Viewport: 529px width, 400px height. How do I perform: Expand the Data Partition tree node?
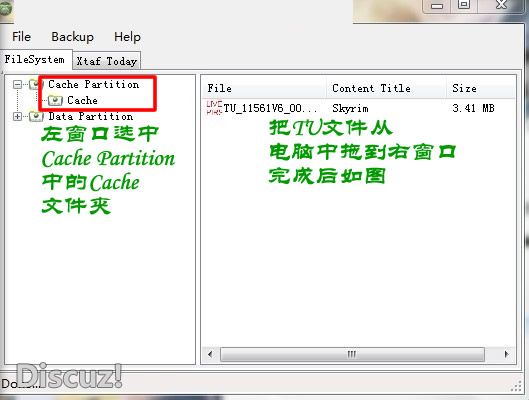click(17, 116)
